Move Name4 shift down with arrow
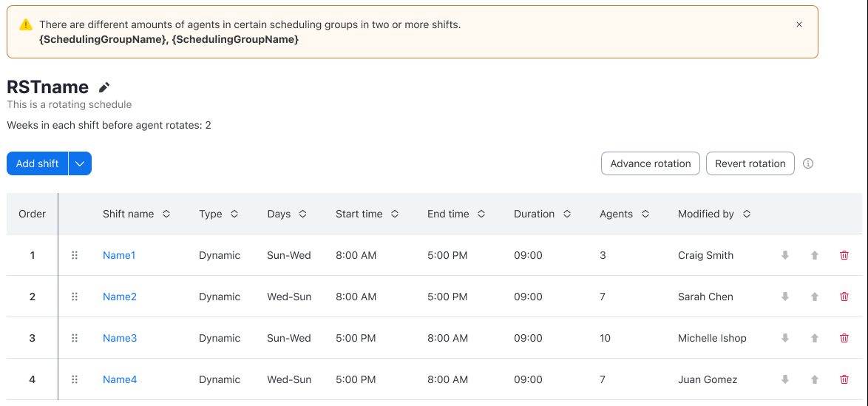This screenshot has height=406, width=868. coord(784,379)
